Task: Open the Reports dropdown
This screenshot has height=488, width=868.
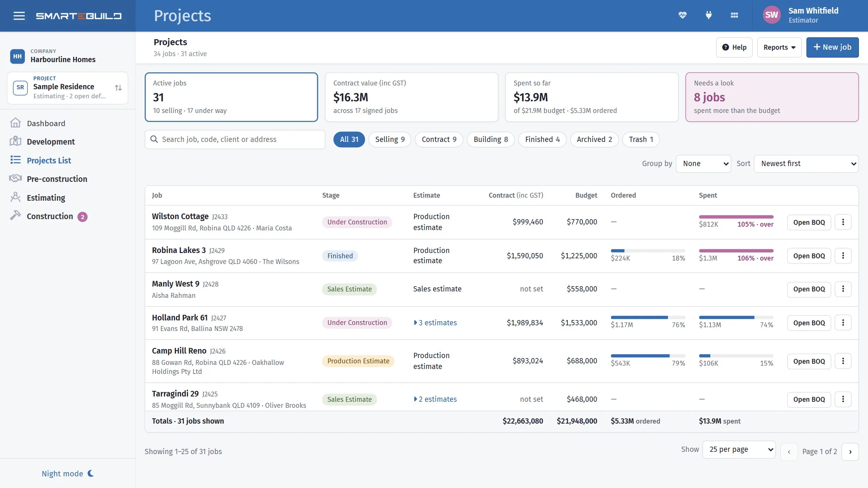Action: pos(779,47)
